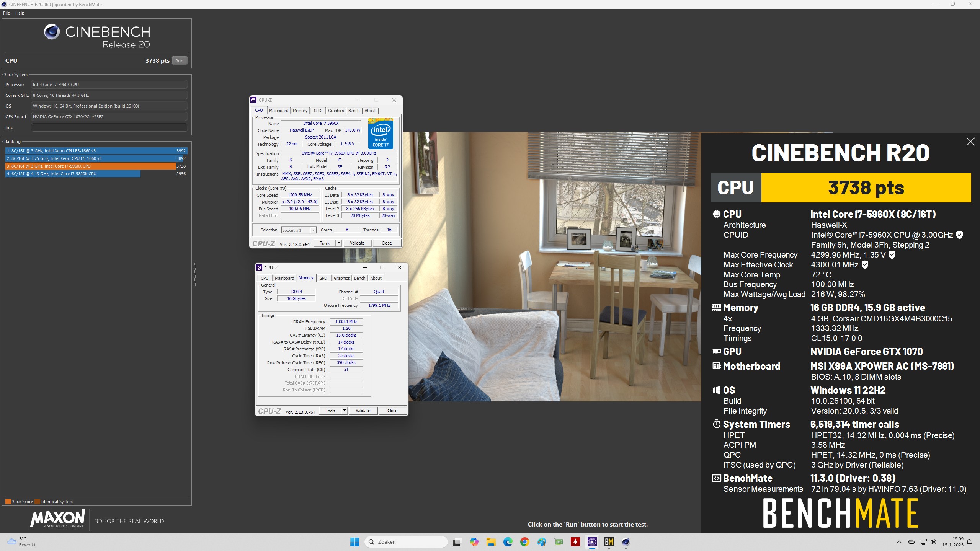This screenshot has height=551, width=980.
Task: Open Task View from the taskbar
Action: (456, 542)
